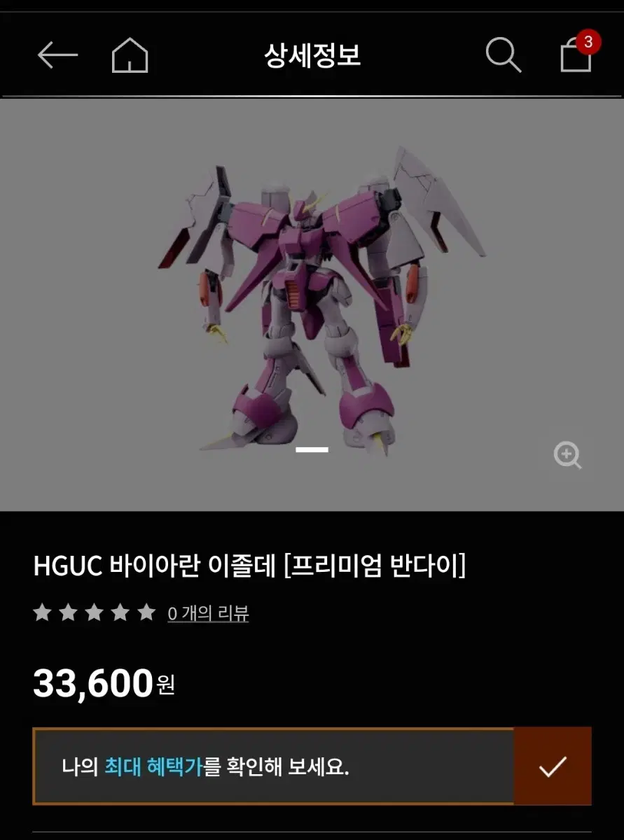Open the shopping bag cart icon

[576, 55]
